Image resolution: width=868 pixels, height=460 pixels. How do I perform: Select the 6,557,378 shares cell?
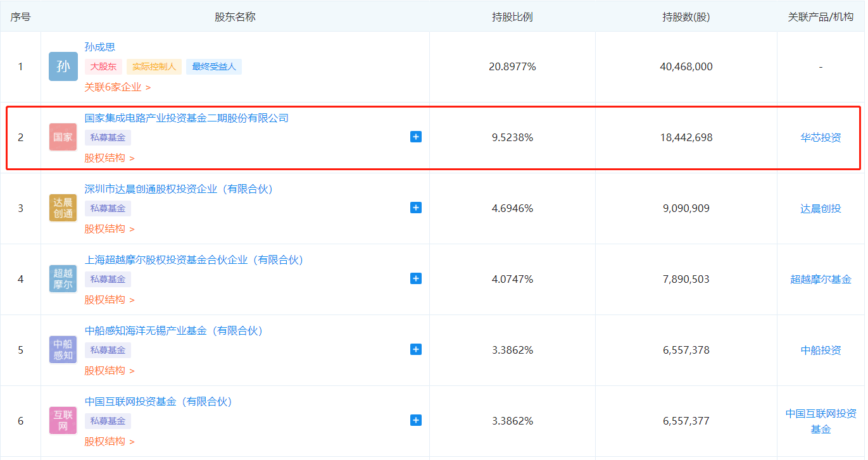[686, 350]
